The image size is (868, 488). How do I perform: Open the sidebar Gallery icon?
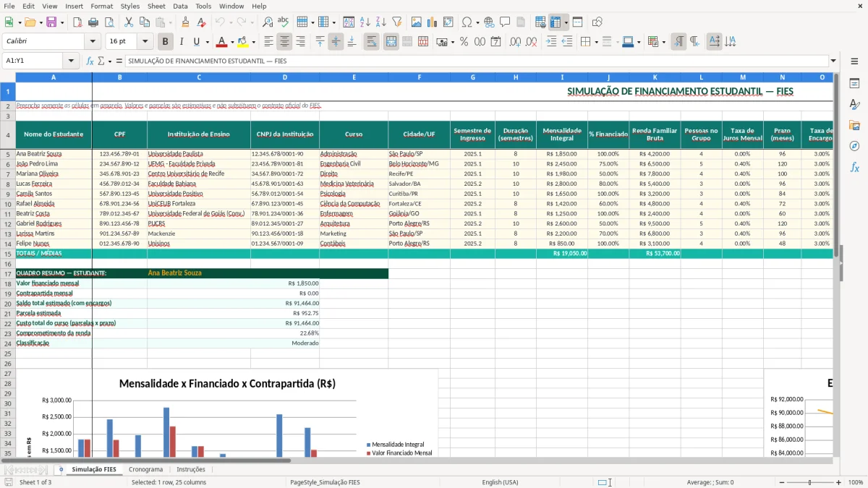click(x=854, y=125)
